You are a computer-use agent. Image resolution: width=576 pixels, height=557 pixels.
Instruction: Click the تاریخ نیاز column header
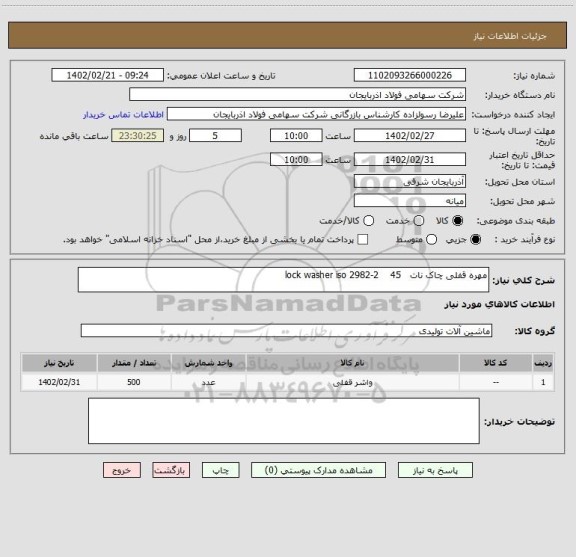click(x=59, y=363)
